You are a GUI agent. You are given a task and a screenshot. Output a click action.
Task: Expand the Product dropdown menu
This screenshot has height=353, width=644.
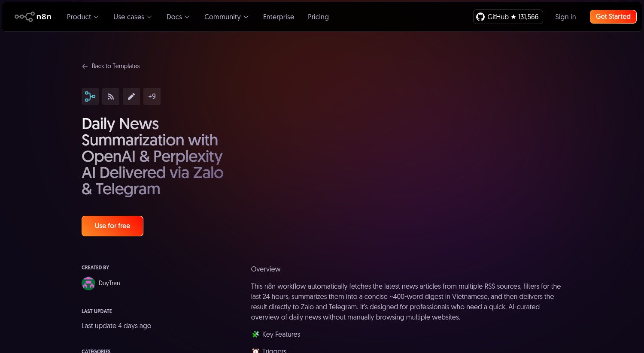(x=82, y=17)
